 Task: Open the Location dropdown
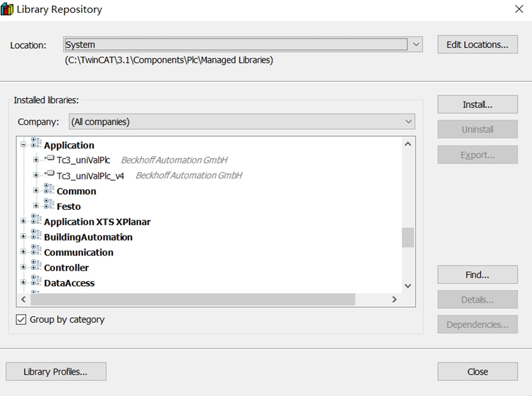pos(415,45)
